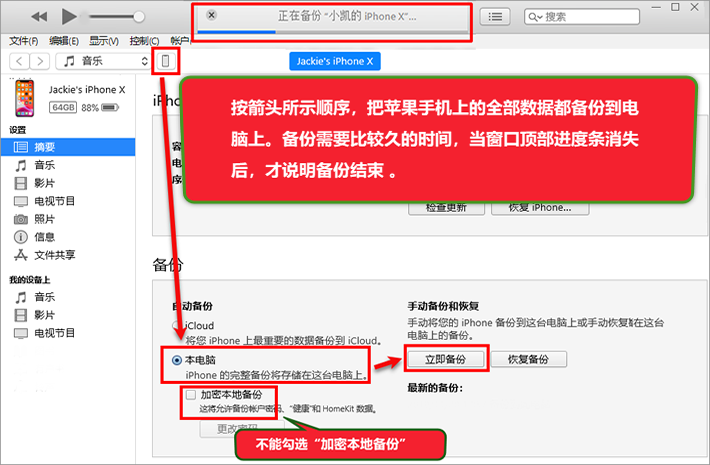
Task: Click the rewind previous track button
Action: (39, 17)
